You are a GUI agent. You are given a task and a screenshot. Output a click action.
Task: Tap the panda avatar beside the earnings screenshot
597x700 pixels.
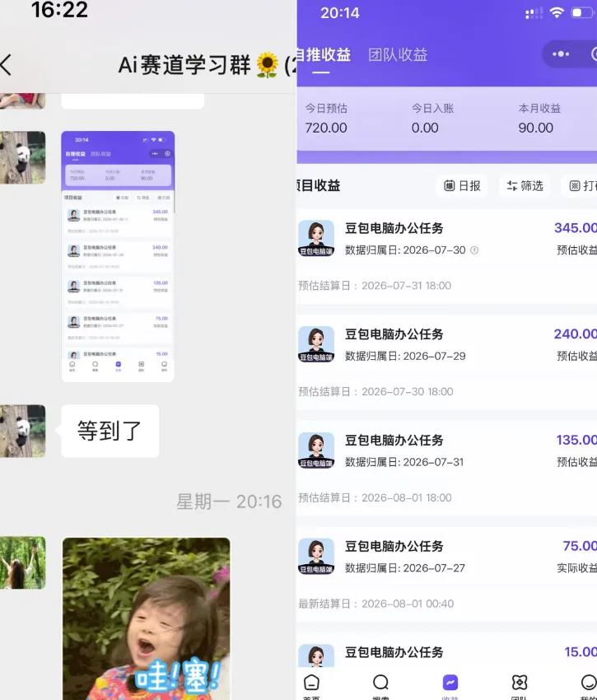click(x=22, y=157)
